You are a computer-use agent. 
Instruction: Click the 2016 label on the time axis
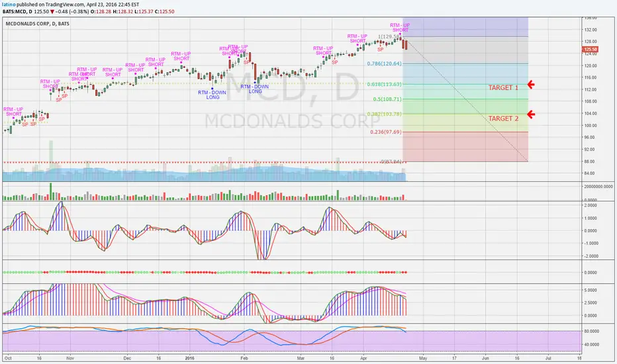coord(189,359)
